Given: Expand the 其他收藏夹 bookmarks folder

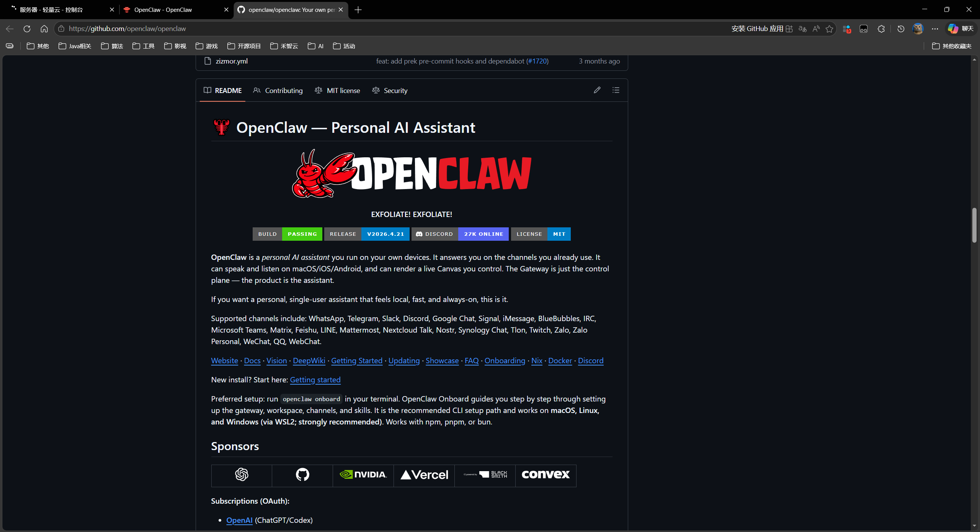Looking at the screenshot, I should (x=952, y=46).
